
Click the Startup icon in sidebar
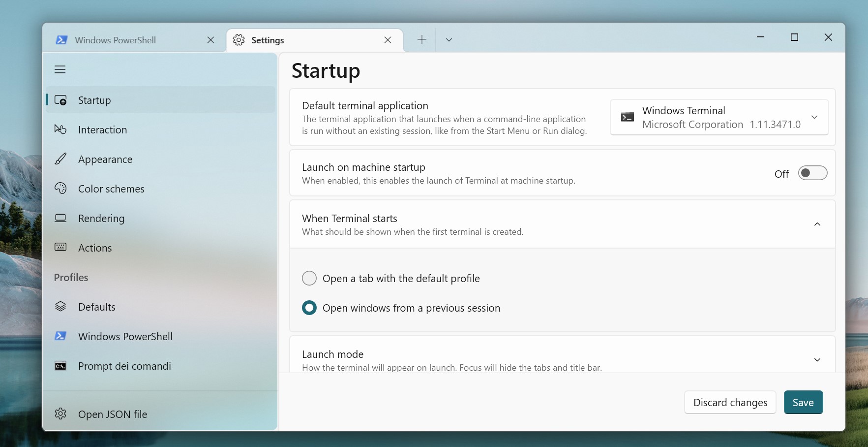click(x=60, y=100)
